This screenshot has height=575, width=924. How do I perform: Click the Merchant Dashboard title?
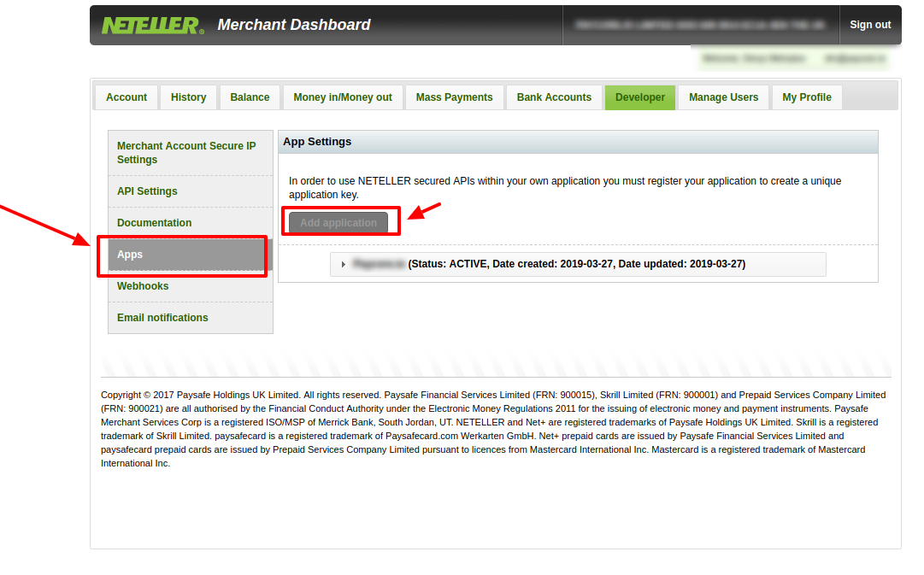[293, 25]
